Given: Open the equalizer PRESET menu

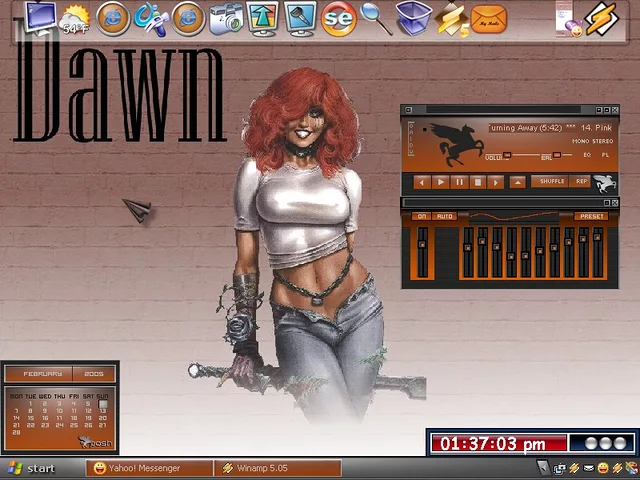Looking at the screenshot, I should pyautogui.click(x=591, y=216).
